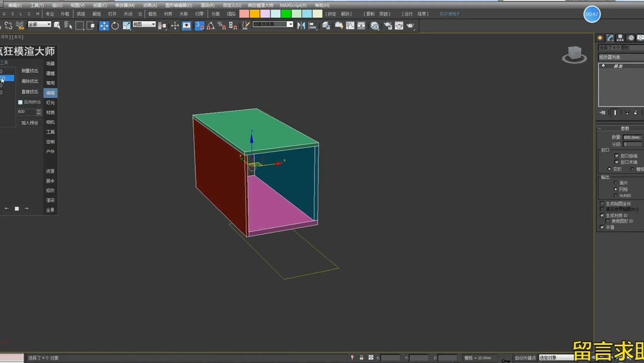Enable Angle Snap toggle
644x363 pixels.
(x=211, y=26)
